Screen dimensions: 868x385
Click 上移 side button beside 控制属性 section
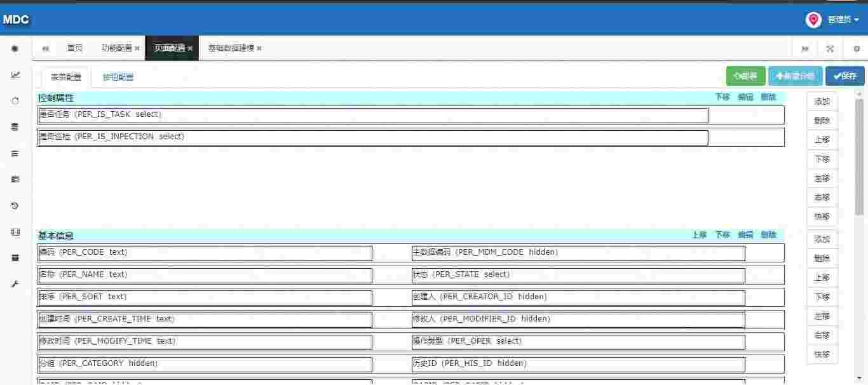822,140
